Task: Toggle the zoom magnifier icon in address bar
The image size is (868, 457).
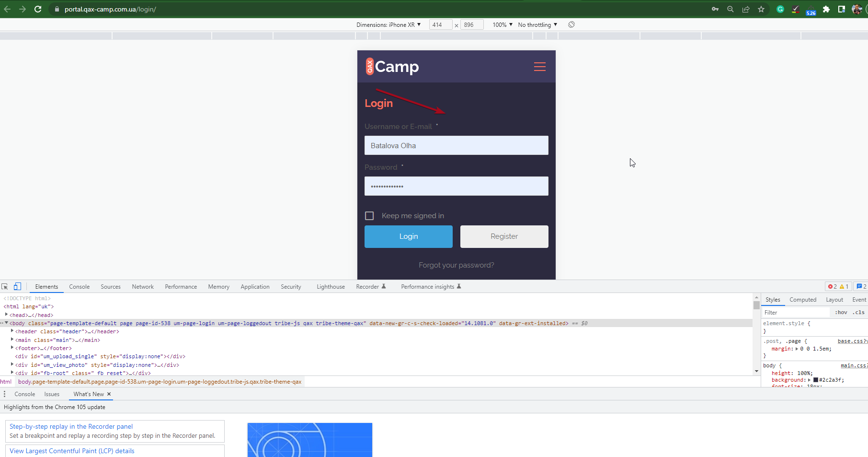Action: [730, 9]
